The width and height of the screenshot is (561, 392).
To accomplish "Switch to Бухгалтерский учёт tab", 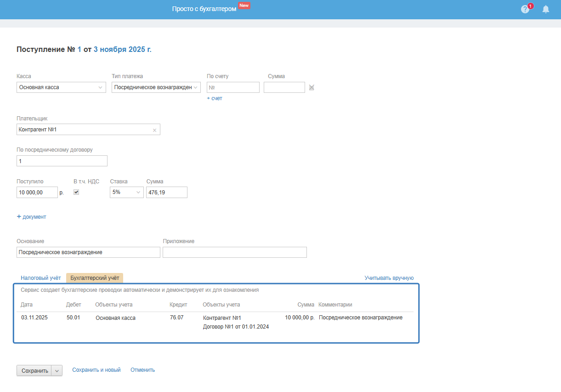I will click(x=95, y=278).
